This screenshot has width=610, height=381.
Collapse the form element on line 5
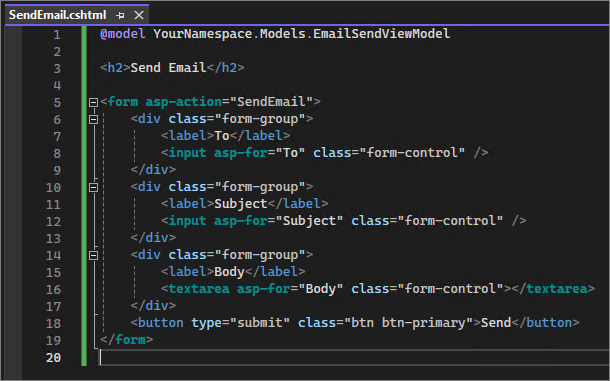[x=93, y=102]
